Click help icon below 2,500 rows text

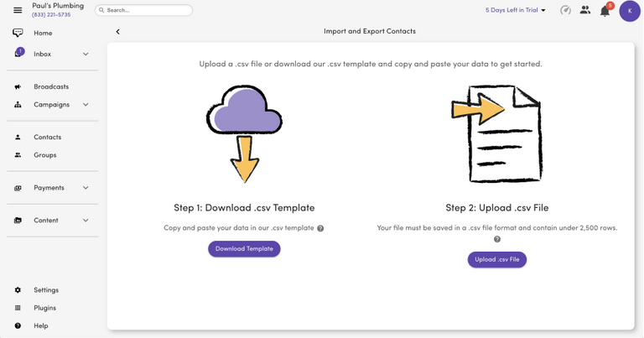click(497, 239)
